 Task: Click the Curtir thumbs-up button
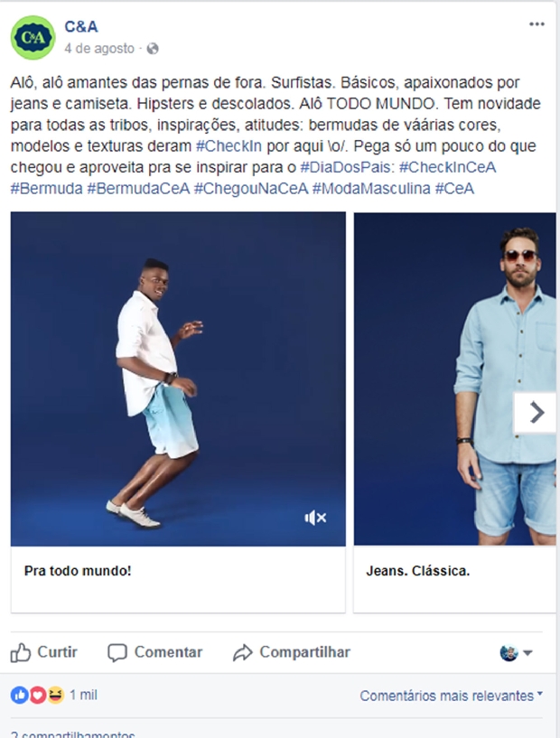pyautogui.click(x=43, y=652)
